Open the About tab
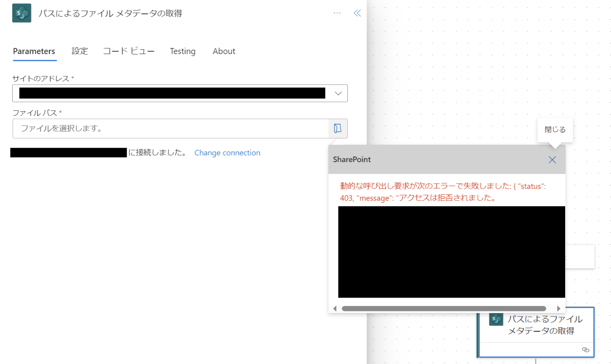 tap(224, 51)
